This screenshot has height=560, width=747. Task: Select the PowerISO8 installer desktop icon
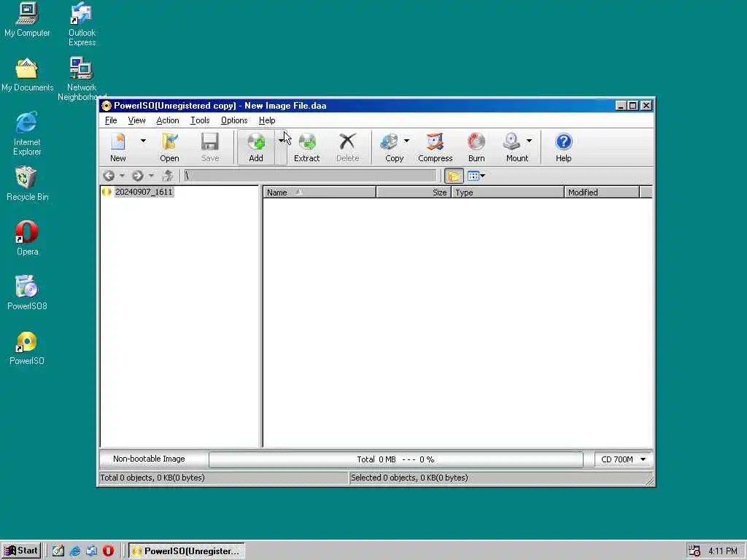click(x=27, y=293)
